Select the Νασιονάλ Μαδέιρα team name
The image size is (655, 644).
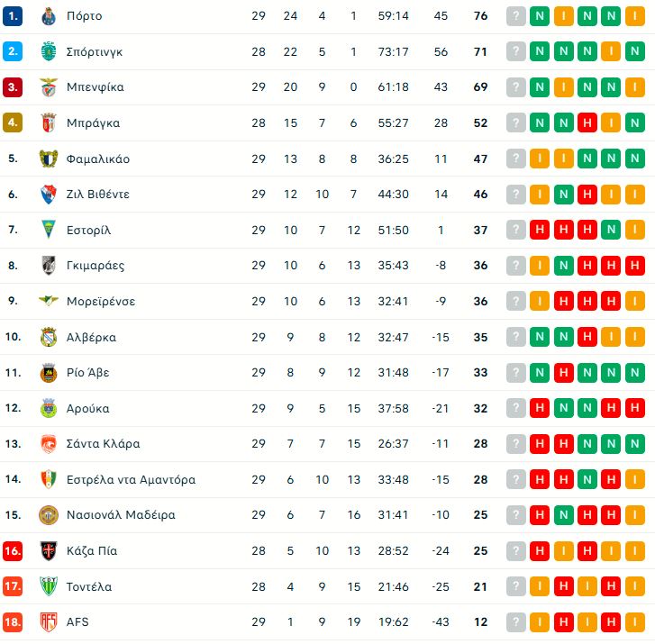tap(121, 515)
